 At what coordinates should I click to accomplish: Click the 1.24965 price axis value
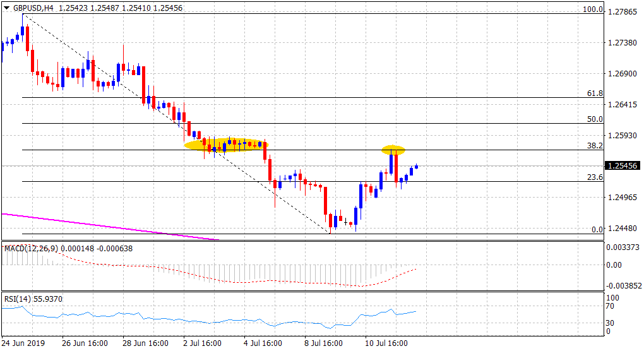tap(623, 198)
